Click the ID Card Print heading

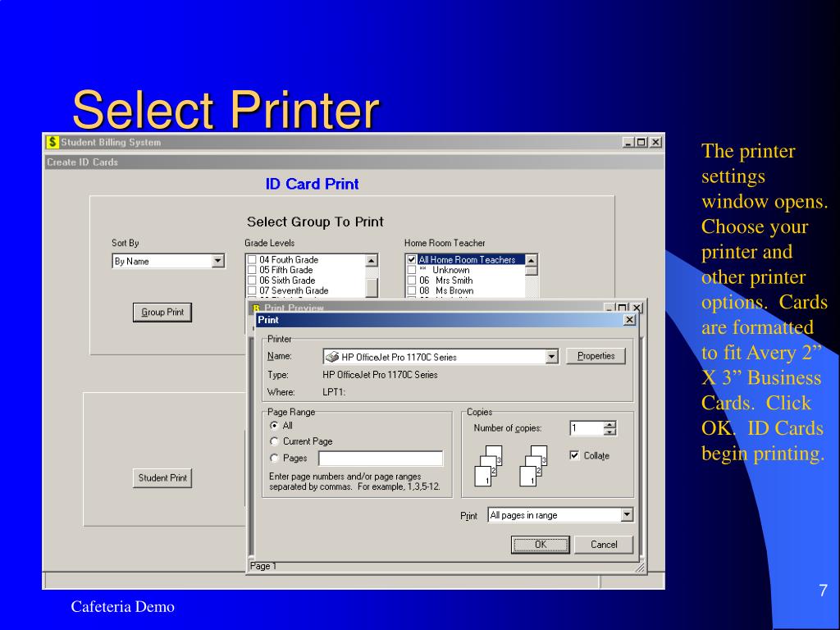pyautogui.click(x=312, y=184)
